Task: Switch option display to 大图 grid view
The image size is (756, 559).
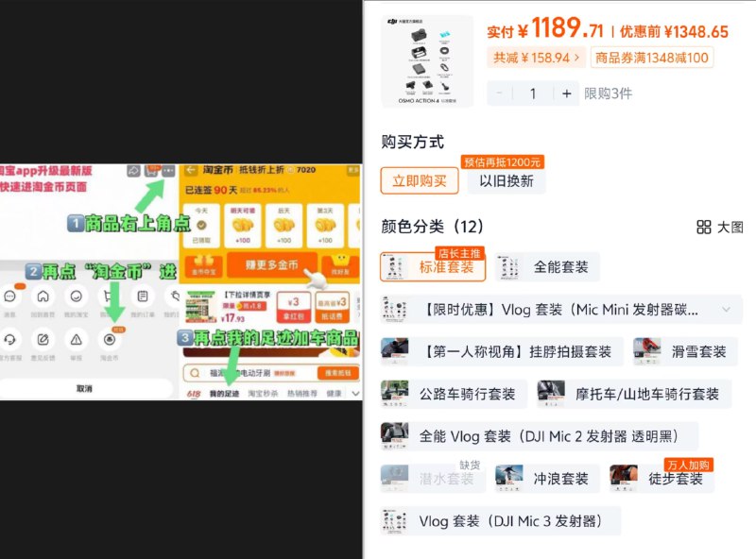Action: (720, 227)
